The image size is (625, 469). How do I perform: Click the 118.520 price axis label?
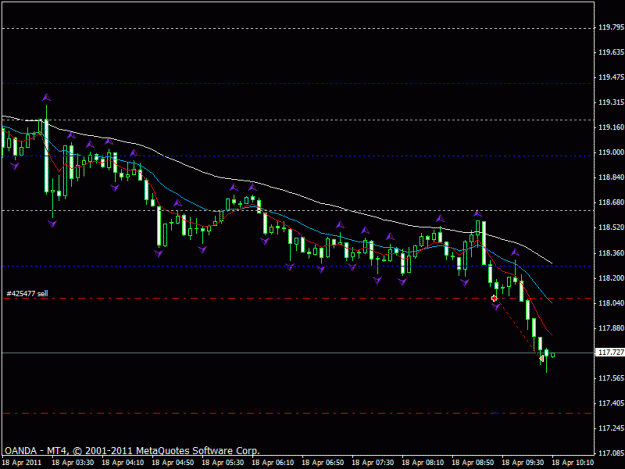[611, 228]
